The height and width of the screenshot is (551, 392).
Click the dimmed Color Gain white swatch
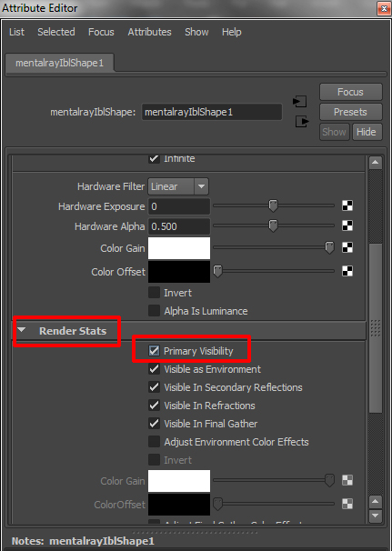tap(179, 481)
